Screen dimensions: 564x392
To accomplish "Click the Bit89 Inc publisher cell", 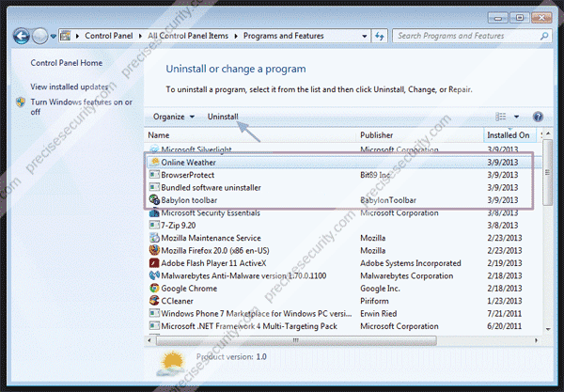I will click(375, 175).
